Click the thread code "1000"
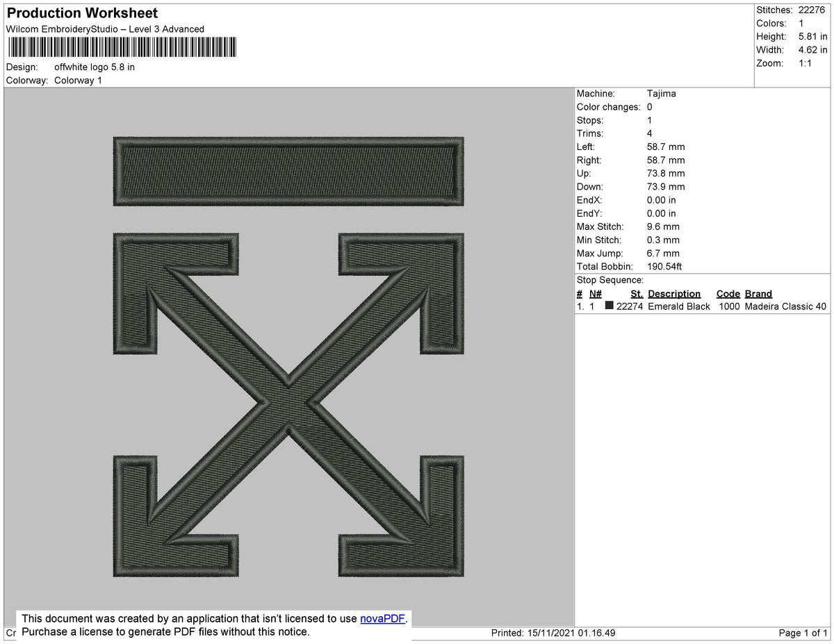The height and width of the screenshot is (644, 834). coord(729,306)
